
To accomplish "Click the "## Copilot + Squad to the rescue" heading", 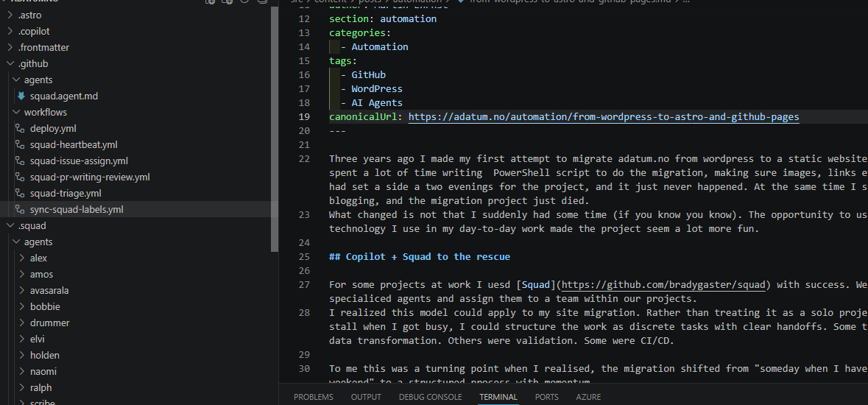I will 420,256.
